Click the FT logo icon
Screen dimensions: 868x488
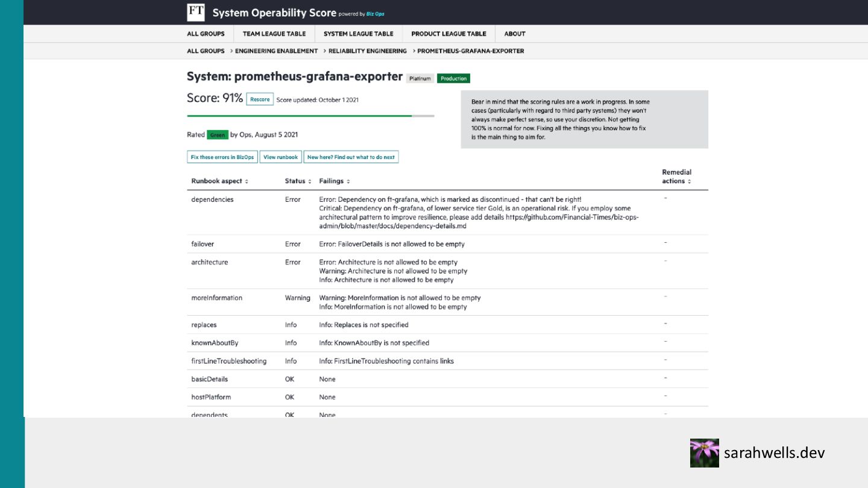coord(195,12)
